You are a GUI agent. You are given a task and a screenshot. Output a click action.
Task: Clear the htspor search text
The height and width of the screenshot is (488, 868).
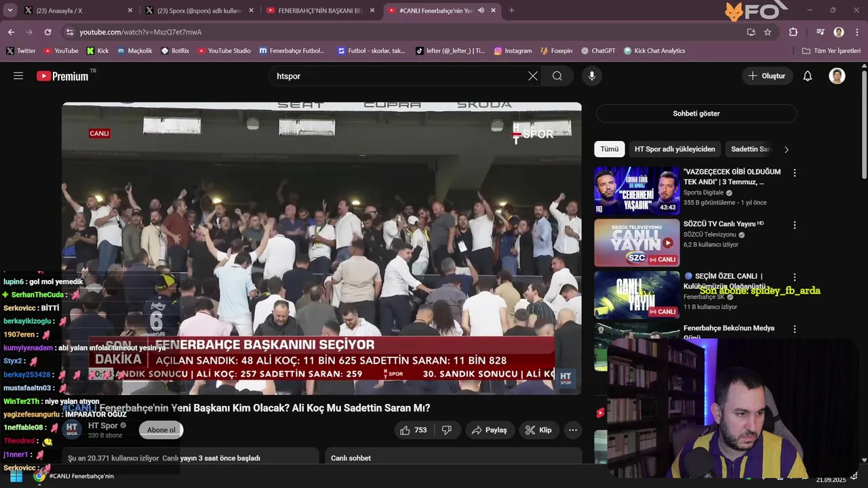coord(533,76)
